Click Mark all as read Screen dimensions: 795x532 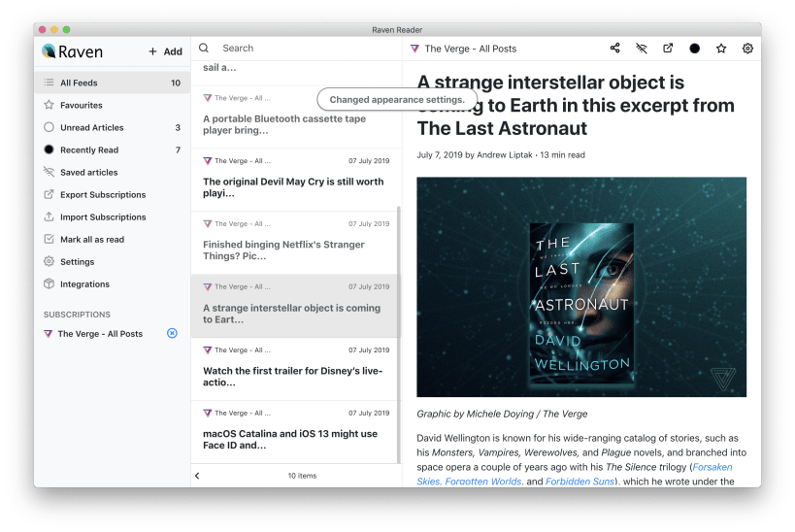pos(112,239)
